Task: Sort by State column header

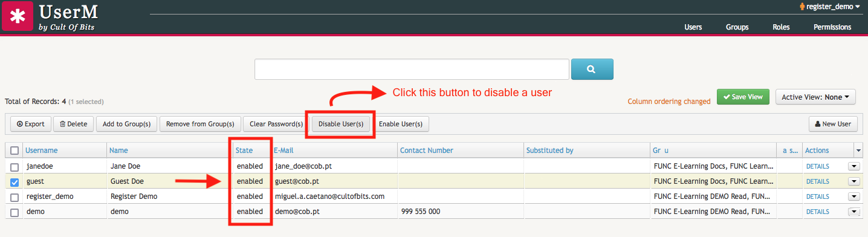Action: [x=244, y=151]
